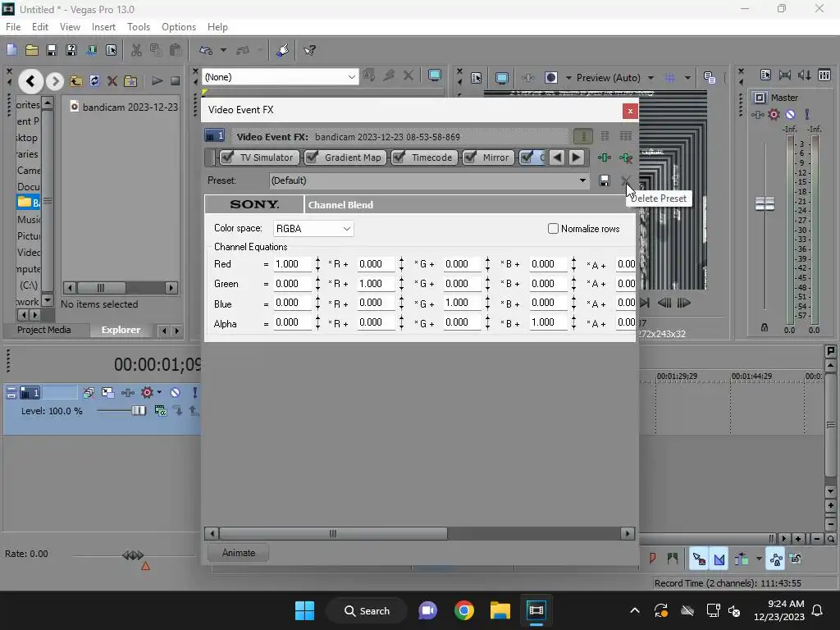
Task: Click the green Plug-In Chain icon
Action: pyautogui.click(x=605, y=157)
